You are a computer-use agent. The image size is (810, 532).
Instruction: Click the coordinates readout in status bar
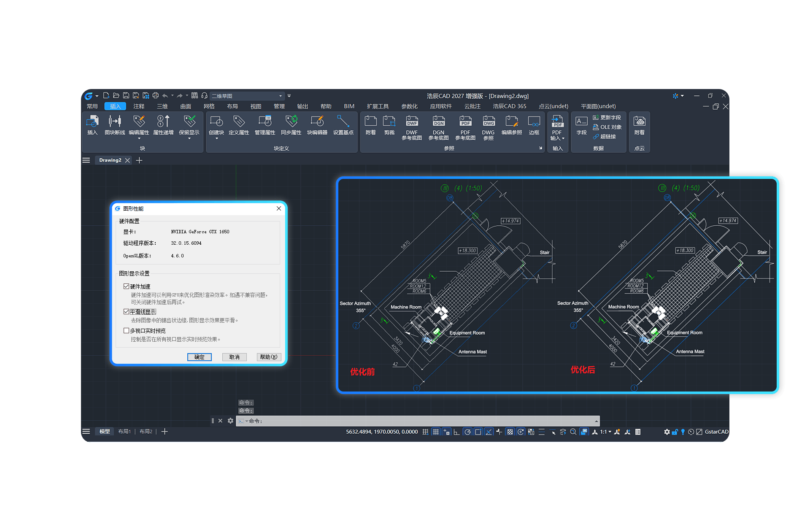pos(382,432)
